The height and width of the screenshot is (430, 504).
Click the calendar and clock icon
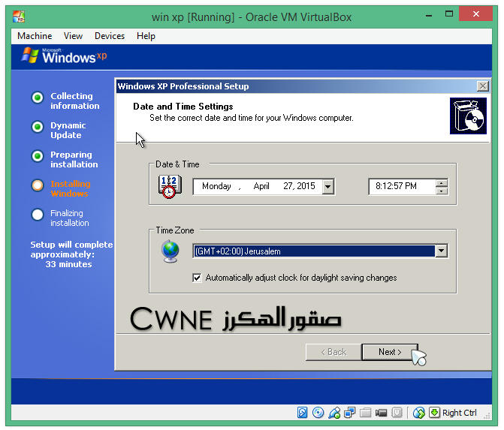pos(170,187)
